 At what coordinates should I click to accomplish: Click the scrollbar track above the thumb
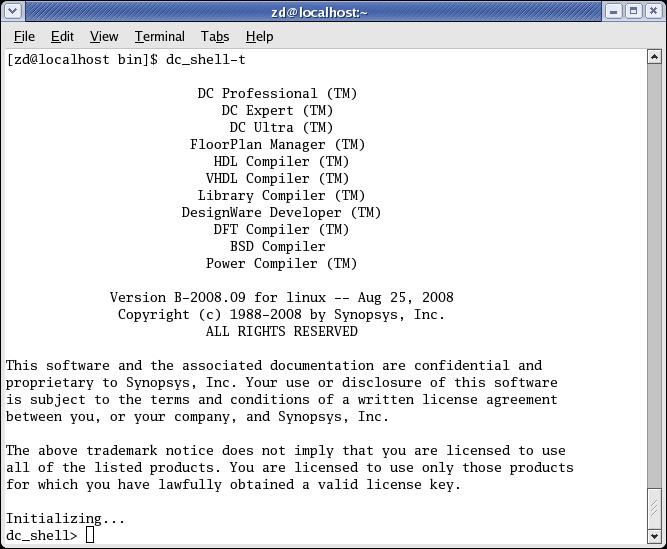click(654, 276)
